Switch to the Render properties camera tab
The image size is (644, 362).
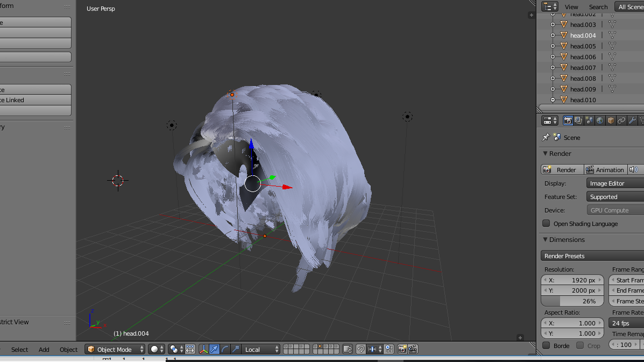click(568, 120)
